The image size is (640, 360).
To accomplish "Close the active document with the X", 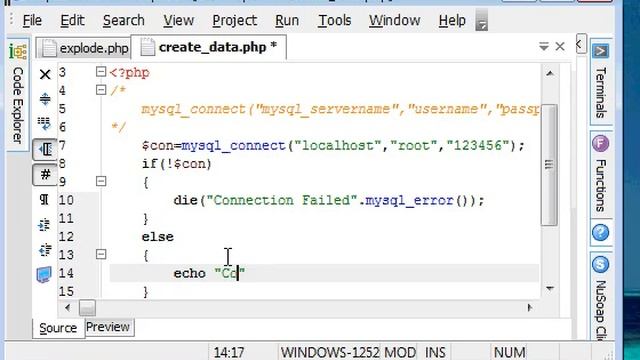I will [x=560, y=46].
